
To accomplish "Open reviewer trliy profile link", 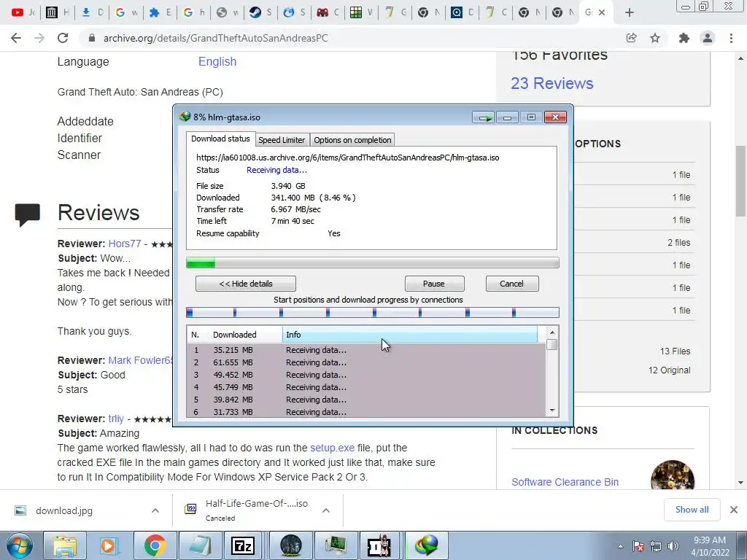I will (116, 419).
